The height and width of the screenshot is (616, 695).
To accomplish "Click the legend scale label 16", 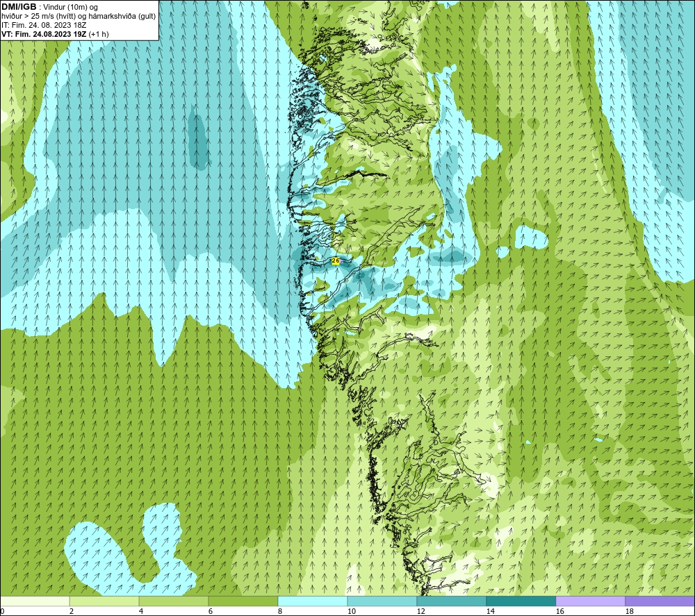I will tap(559, 612).
